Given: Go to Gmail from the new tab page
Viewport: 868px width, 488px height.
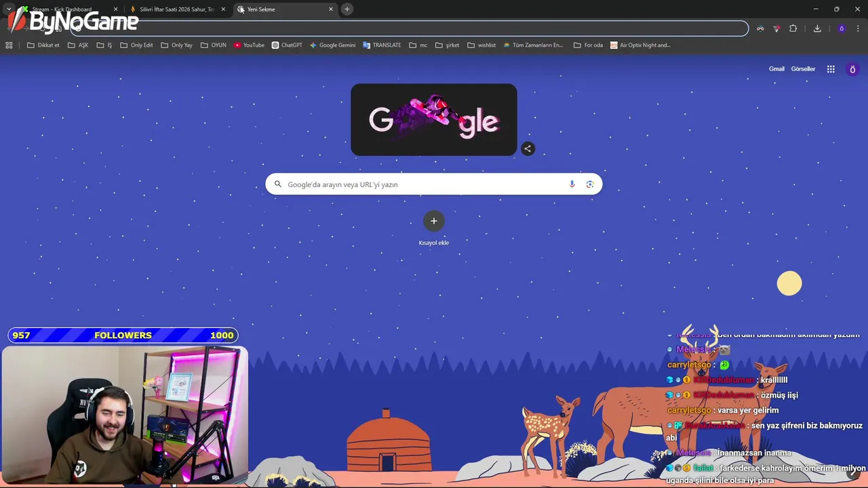Looking at the screenshot, I should pyautogui.click(x=776, y=69).
